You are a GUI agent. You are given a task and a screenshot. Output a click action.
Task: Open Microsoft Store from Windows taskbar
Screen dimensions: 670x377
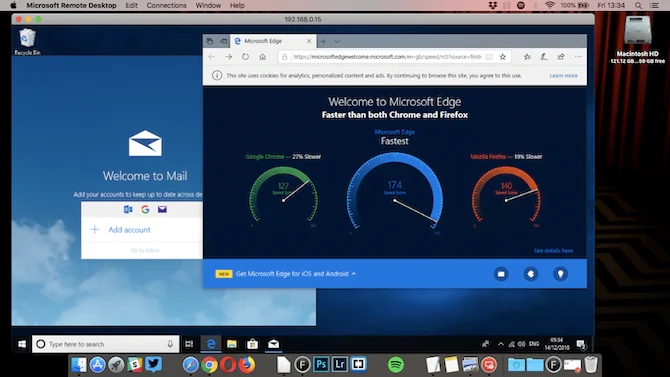pyautogui.click(x=253, y=344)
